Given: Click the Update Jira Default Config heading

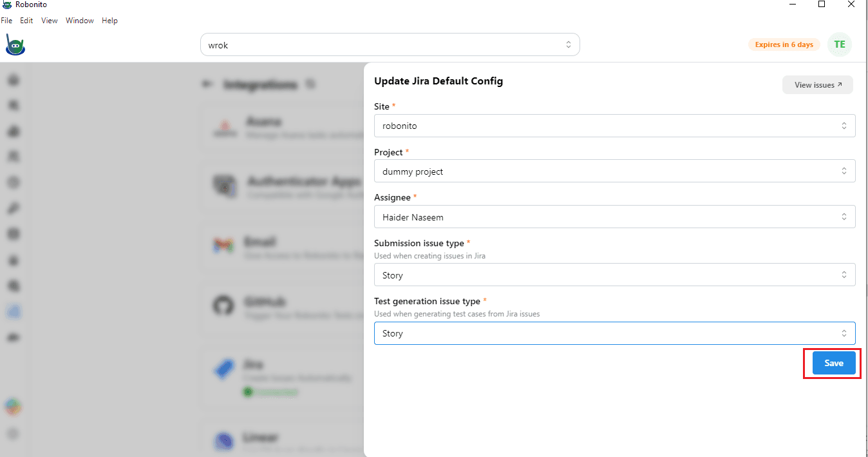Looking at the screenshot, I should coord(439,81).
